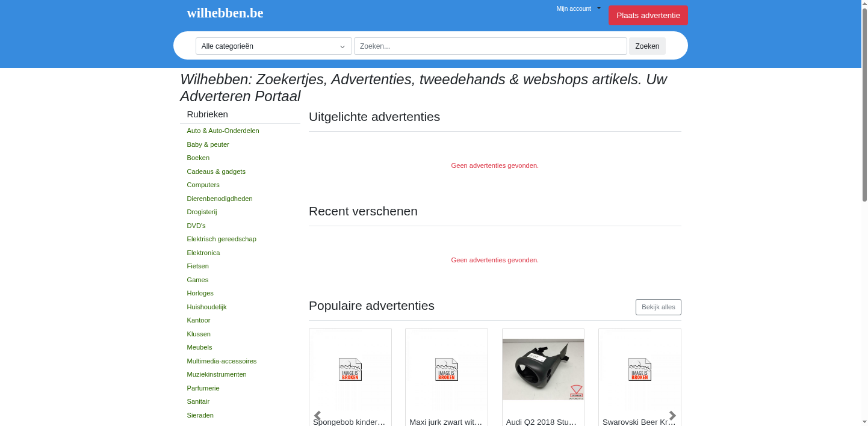Click the next arrow on the populaire advertenties carousel
868x426 pixels.
(x=672, y=415)
